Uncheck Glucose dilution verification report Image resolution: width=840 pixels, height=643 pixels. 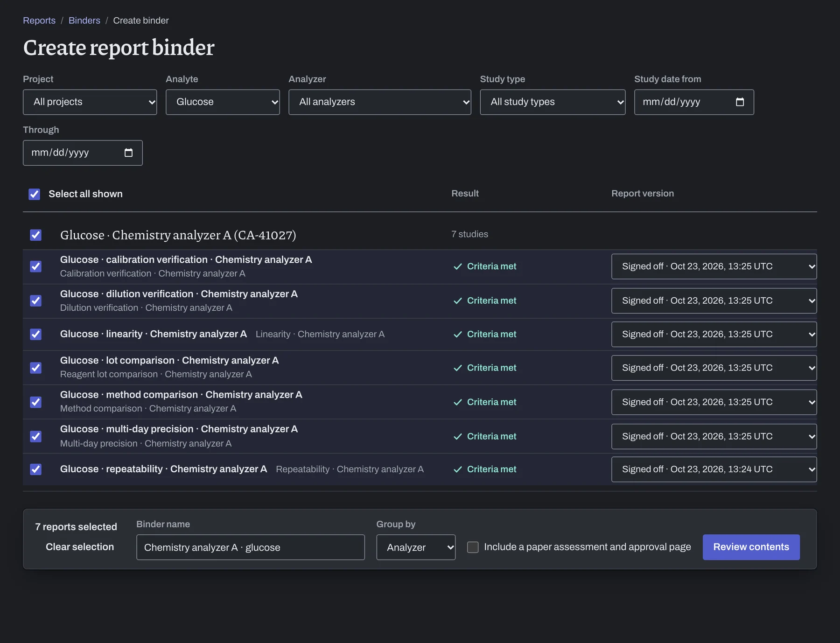point(36,301)
